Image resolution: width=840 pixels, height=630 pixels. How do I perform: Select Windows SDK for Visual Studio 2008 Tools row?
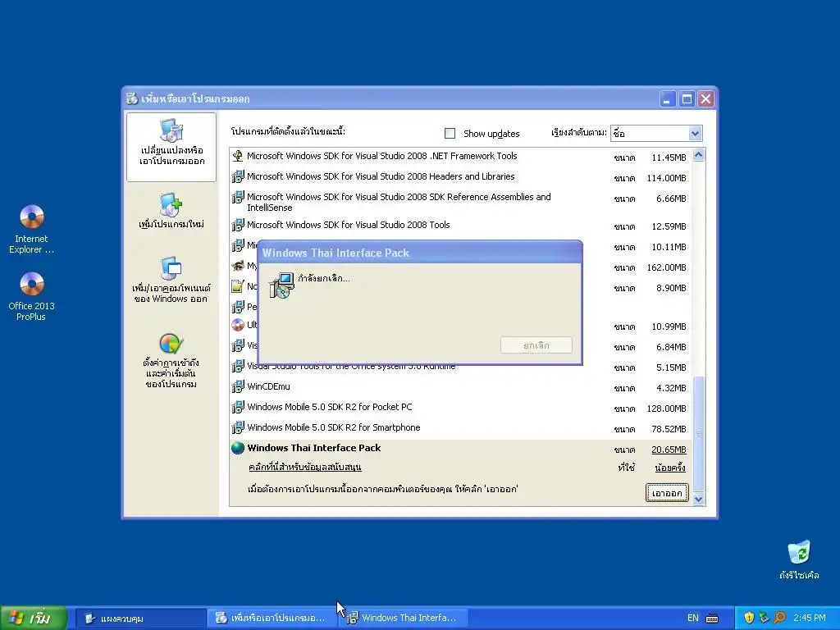click(459, 225)
